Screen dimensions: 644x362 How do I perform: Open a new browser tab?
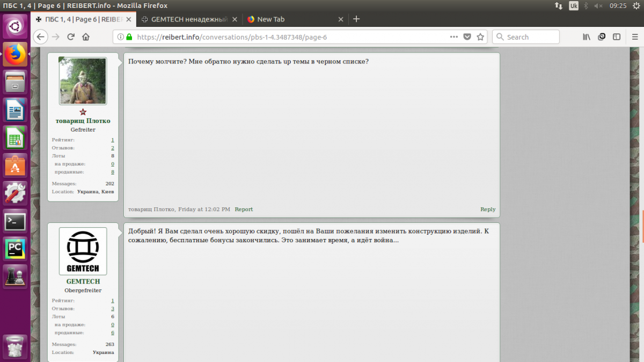[x=356, y=19]
